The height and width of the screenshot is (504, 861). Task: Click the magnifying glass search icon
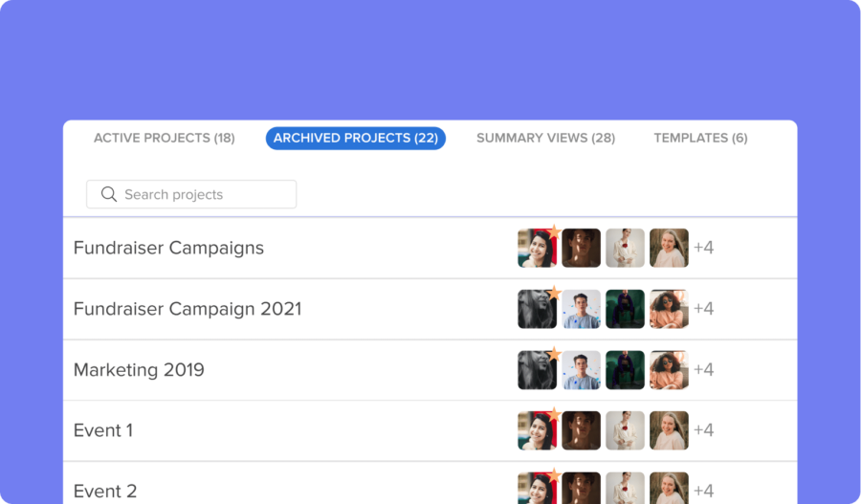point(109,194)
